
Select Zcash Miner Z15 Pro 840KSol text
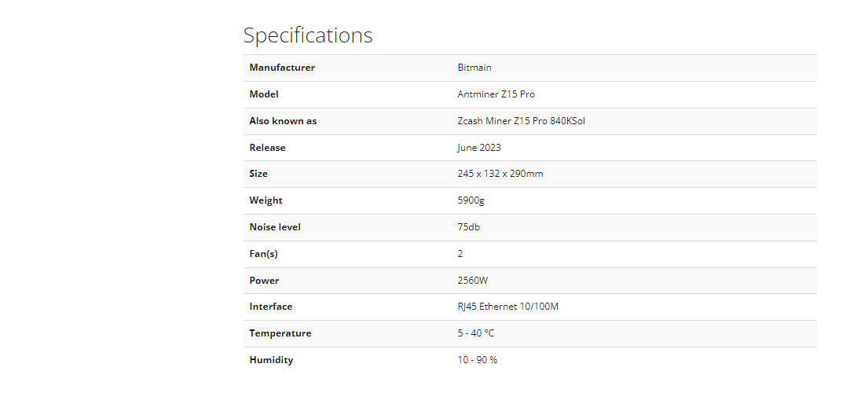click(x=521, y=121)
